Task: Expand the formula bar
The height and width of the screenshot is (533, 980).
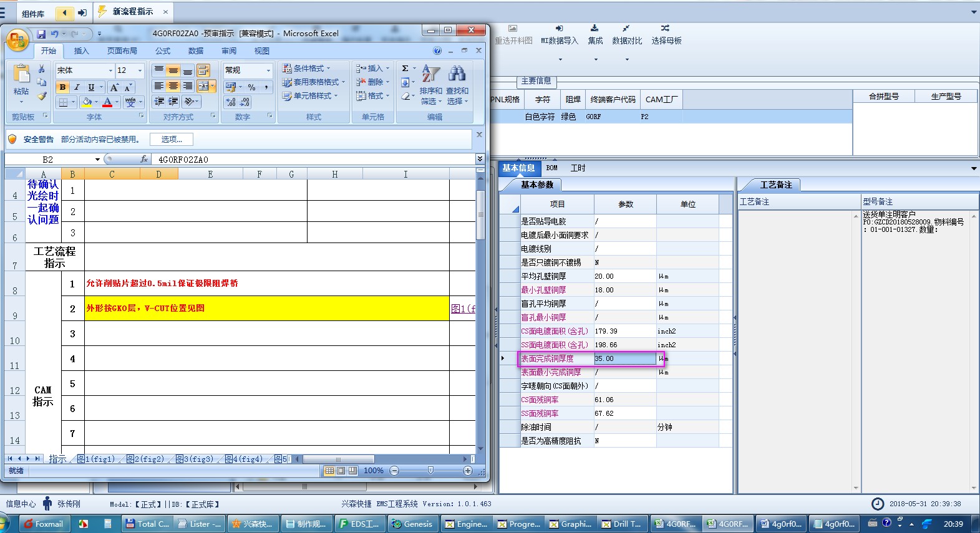Action: (x=480, y=159)
